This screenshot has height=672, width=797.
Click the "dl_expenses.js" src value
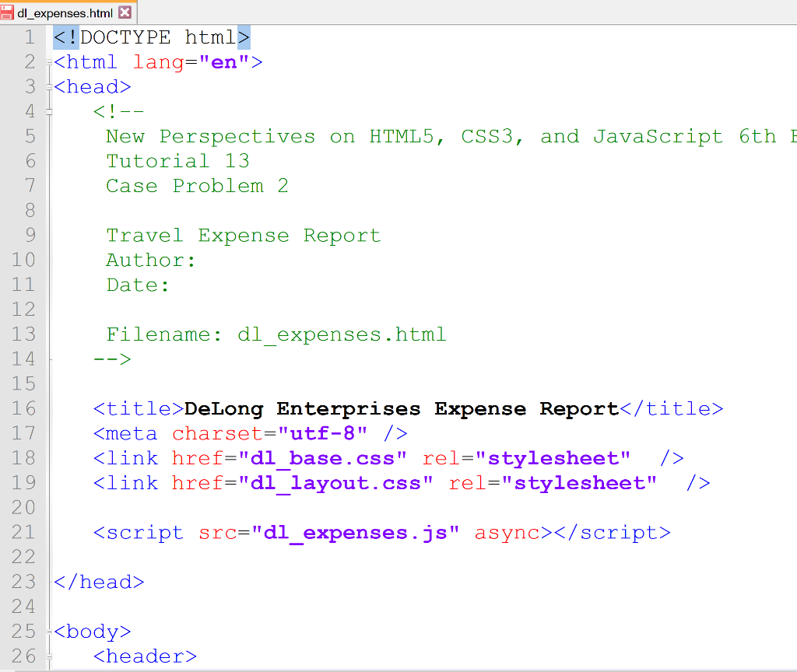pos(355,533)
